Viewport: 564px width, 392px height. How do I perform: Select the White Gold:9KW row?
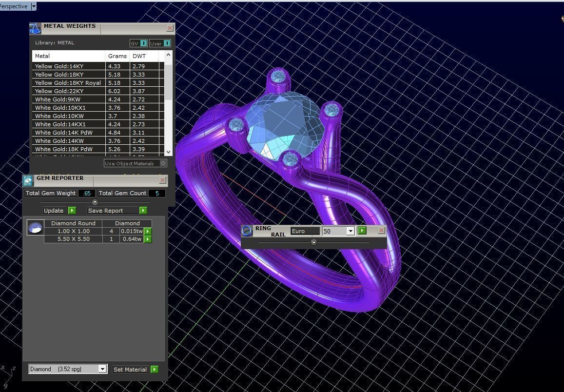pos(98,99)
